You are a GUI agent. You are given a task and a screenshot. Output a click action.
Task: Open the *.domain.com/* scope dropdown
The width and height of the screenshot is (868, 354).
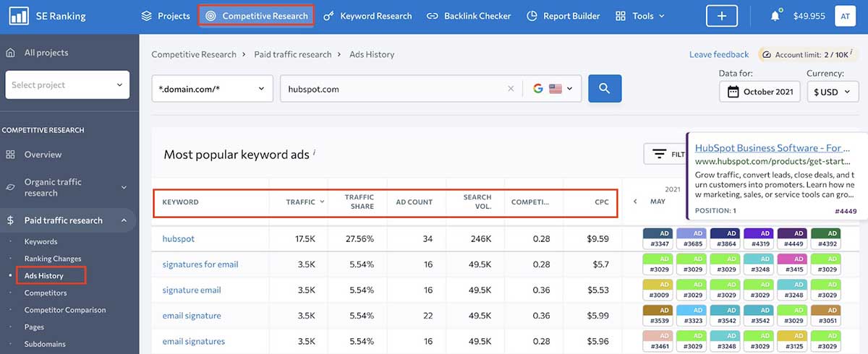[213, 89]
